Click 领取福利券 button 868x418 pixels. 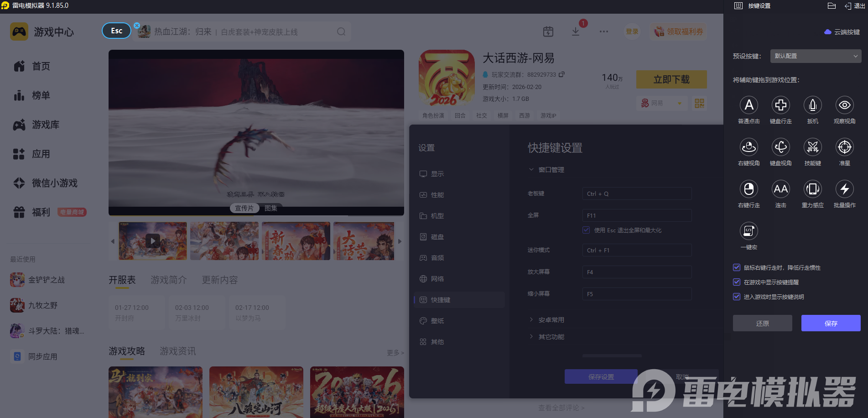tap(678, 31)
